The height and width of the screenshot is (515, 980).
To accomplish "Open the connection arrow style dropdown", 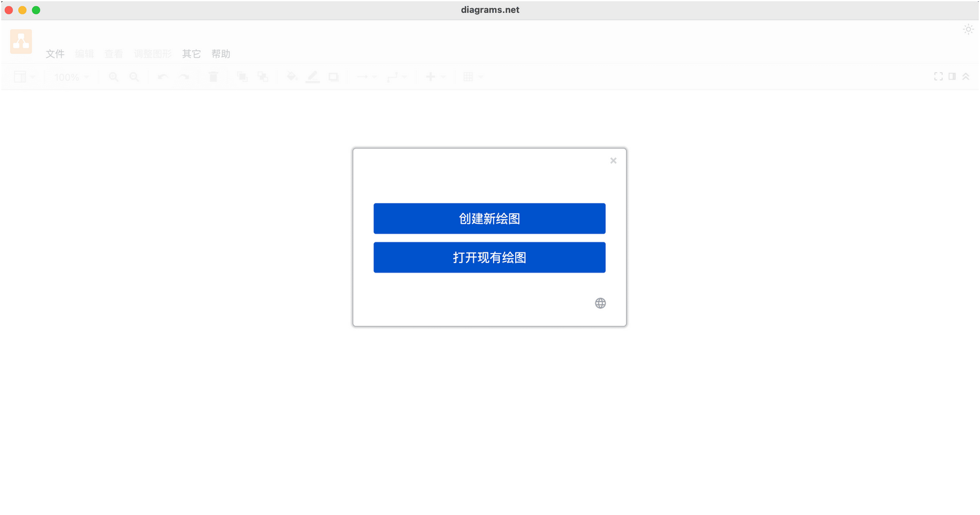I will [x=367, y=77].
